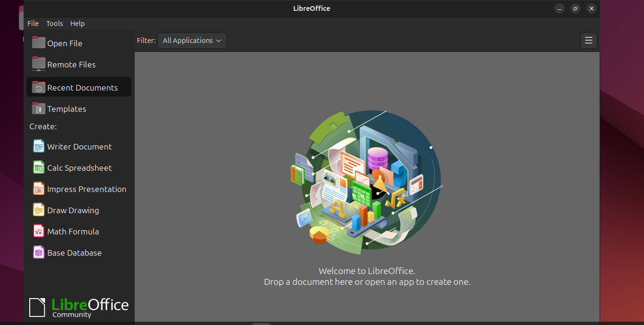644x325 pixels.
Task: Launch a new Math Formula
Action: [73, 232]
